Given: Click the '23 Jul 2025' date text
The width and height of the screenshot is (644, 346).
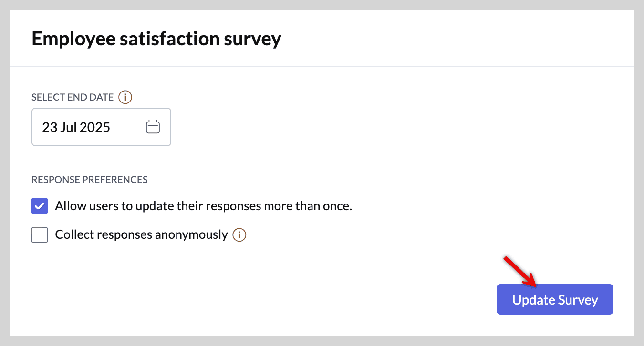Looking at the screenshot, I should pos(76,127).
